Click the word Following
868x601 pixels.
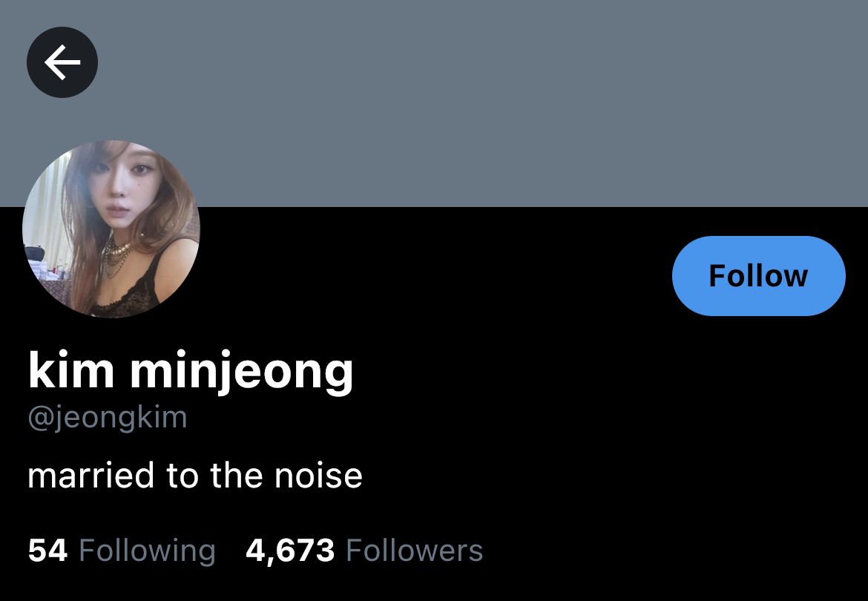click(x=147, y=551)
